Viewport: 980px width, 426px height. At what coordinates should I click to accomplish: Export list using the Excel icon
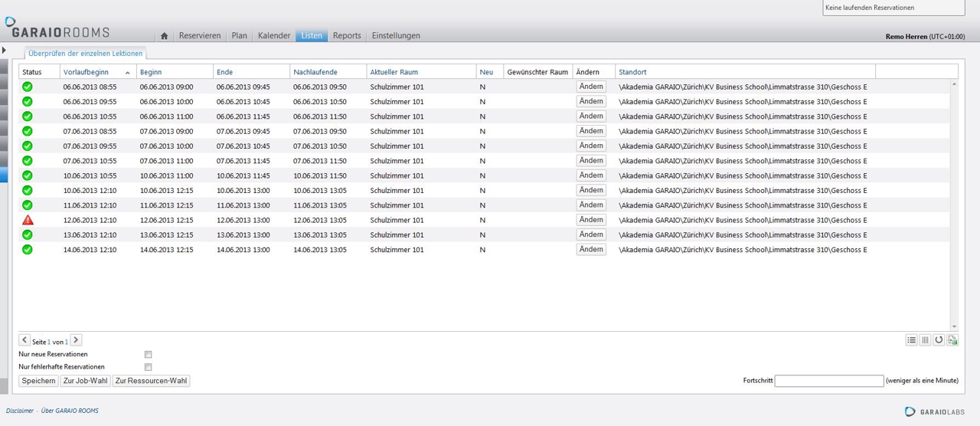click(952, 340)
